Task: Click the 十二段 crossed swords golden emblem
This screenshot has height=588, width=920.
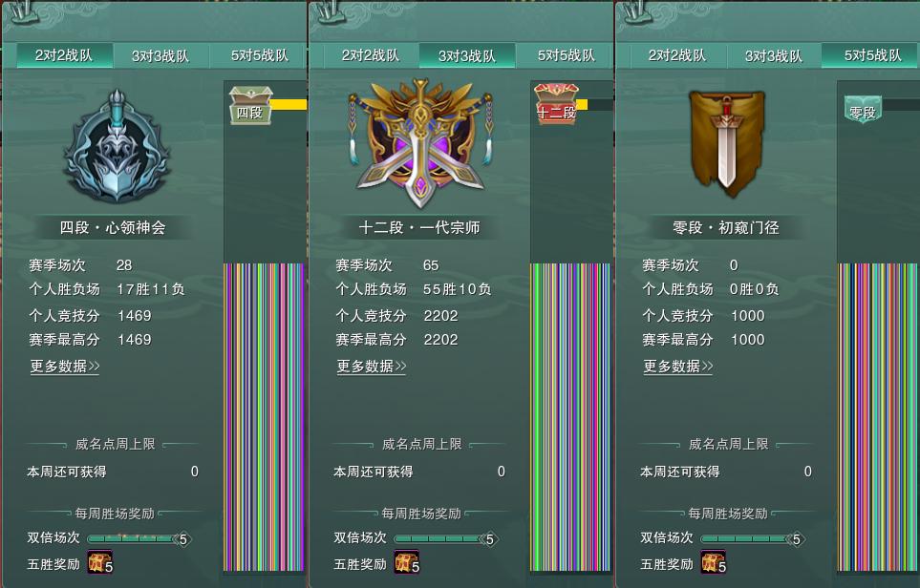Action: pyautogui.click(x=419, y=143)
